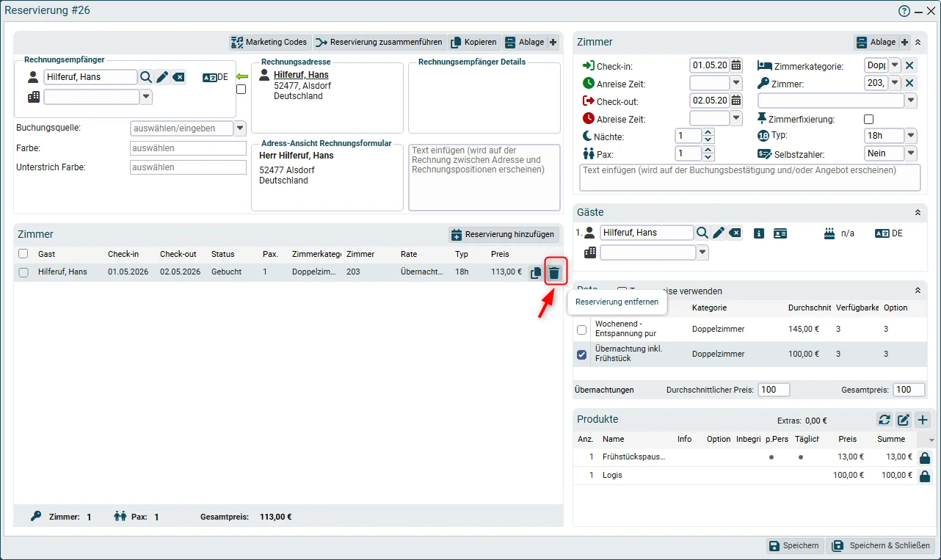Viewport: 941px width, 560px height.
Task: Open the Abreise Zeit dropdown
Action: pos(736,118)
